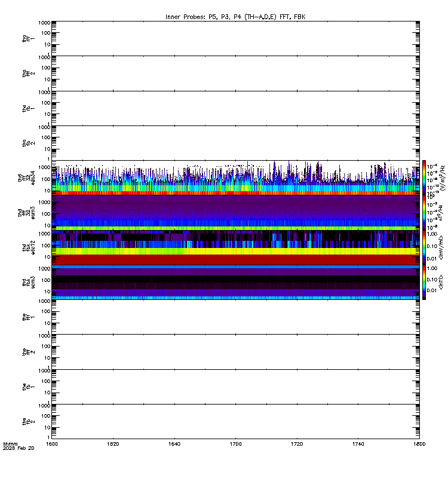Click the empty the fb 2 plot panel
The width and height of the screenshot is (448, 478).
point(235,422)
